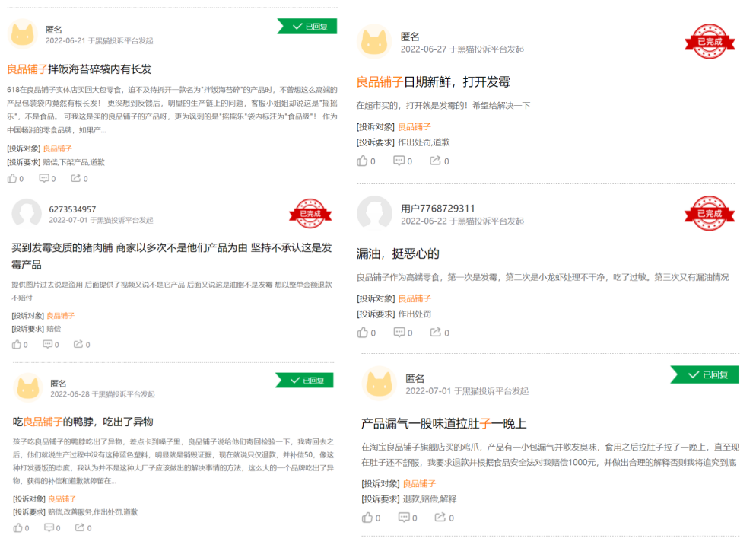
Task: Select demand text 赔偿,改善服务,作出处罚,道歉
Action: coord(93,511)
